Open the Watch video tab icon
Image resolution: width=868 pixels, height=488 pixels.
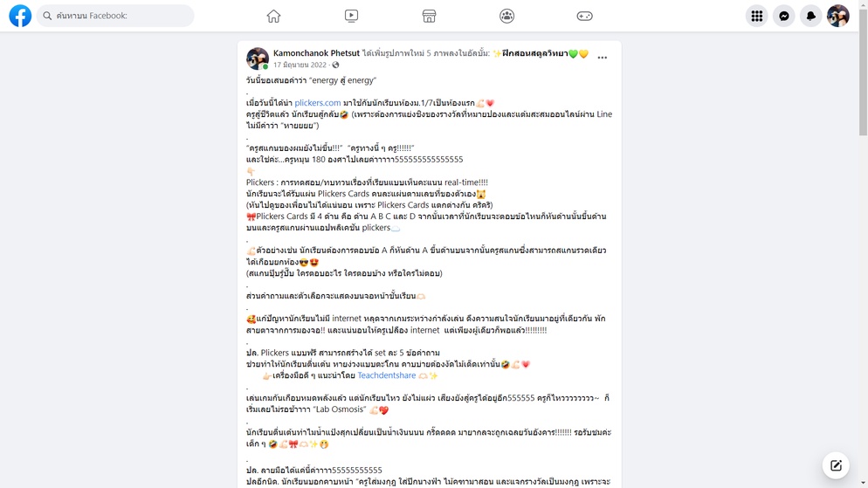pos(352,16)
